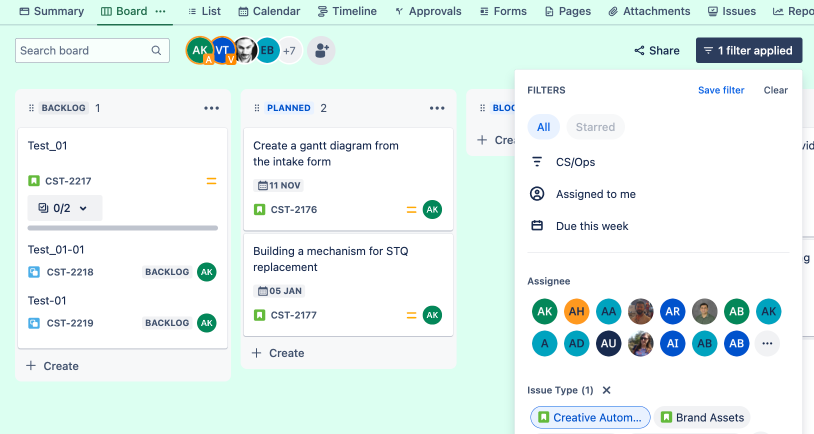The width and height of the screenshot is (814, 434).
Task: Click the Planned column drag handle
Action: point(257,108)
